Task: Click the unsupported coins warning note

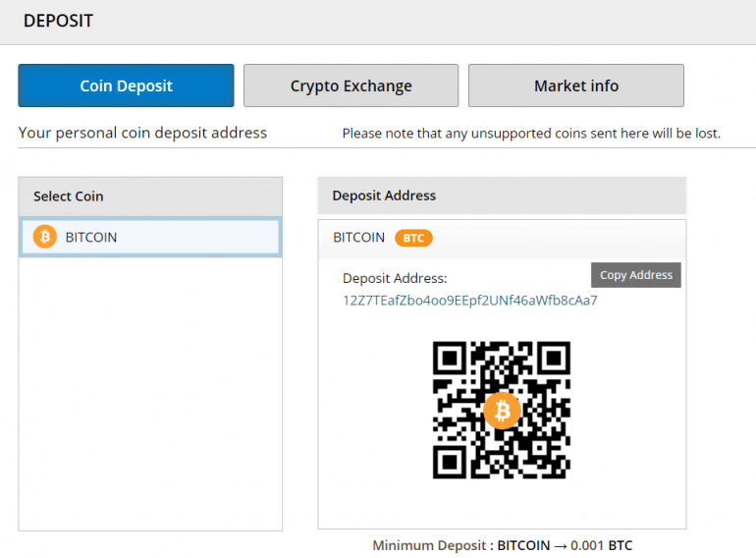Action: pyautogui.click(x=531, y=133)
